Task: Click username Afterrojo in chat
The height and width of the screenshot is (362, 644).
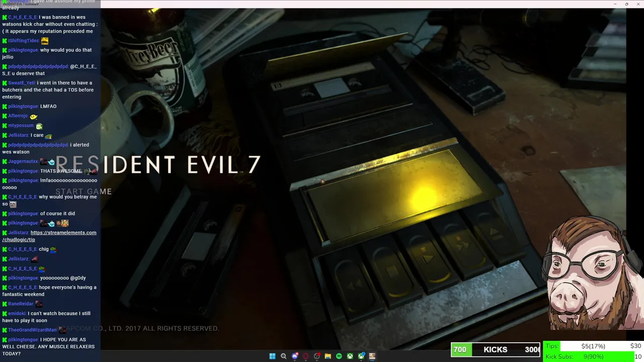Action: pos(18,116)
